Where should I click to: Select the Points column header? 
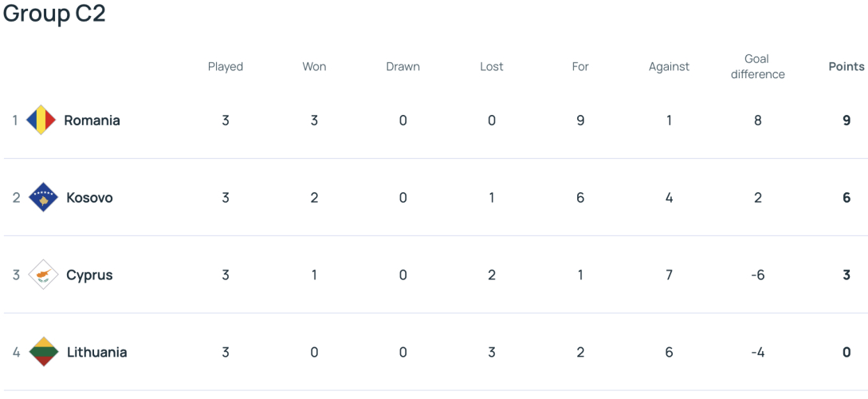click(846, 66)
